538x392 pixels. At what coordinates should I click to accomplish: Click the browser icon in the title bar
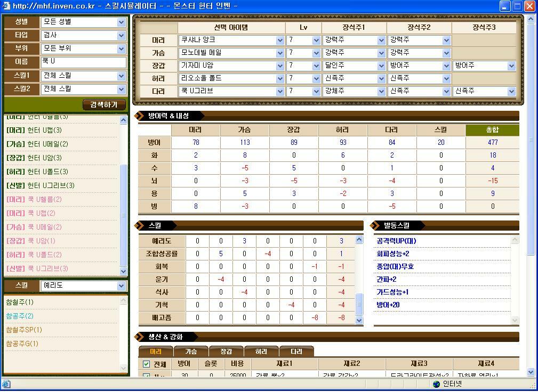pos(6,5)
